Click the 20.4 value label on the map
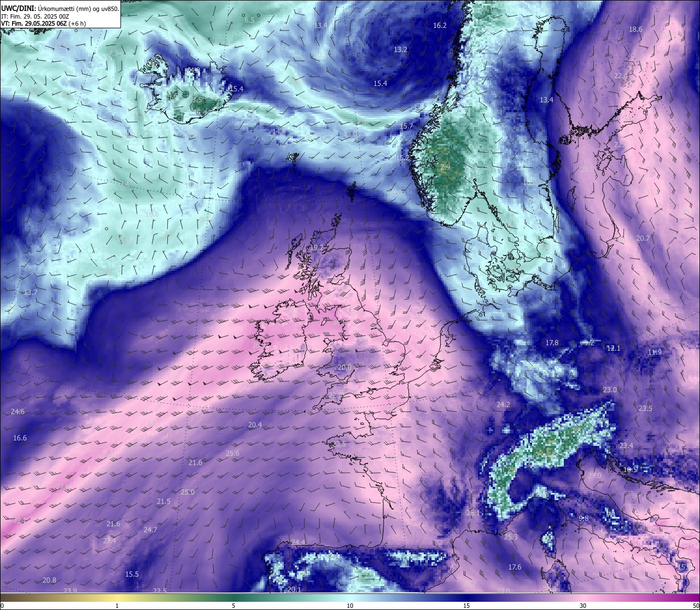700x610 pixels. (255, 425)
